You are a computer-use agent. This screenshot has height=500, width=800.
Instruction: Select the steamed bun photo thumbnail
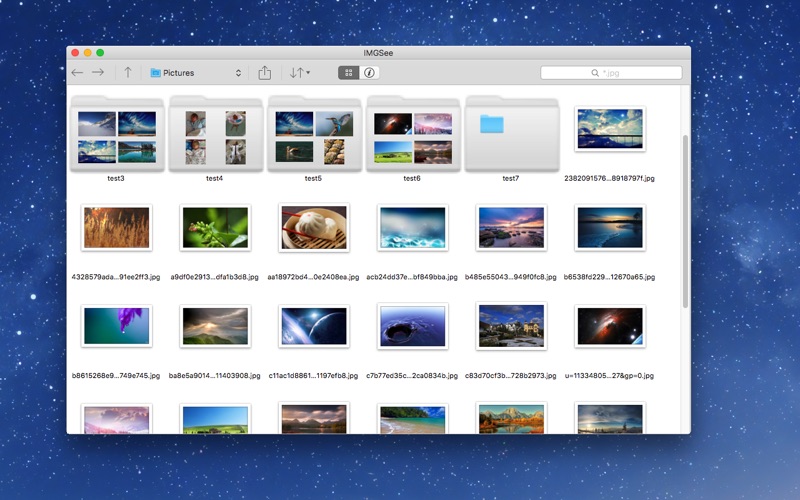(x=314, y=228)
